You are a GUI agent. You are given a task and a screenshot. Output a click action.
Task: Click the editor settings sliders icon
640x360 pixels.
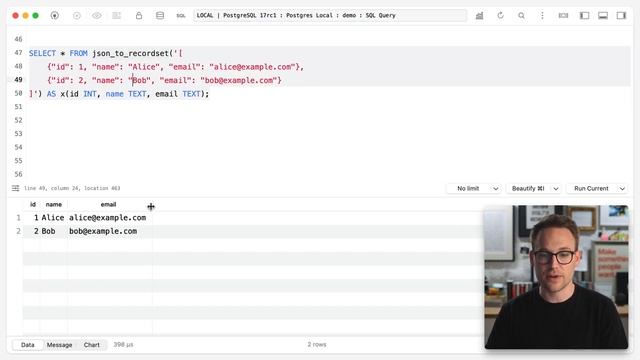pyautogui.click(x=16, y=188)
